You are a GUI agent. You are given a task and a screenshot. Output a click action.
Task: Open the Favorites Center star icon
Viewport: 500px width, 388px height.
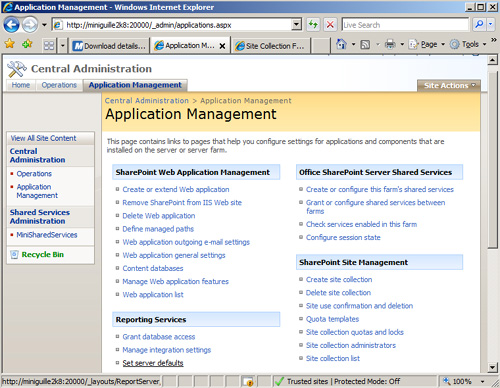10,44
